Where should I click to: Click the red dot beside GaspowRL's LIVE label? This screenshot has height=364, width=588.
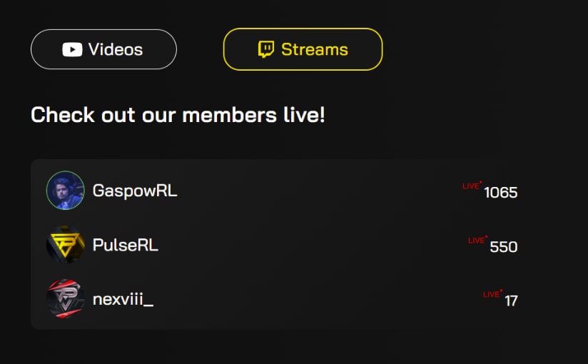click(x=481, y=183)
